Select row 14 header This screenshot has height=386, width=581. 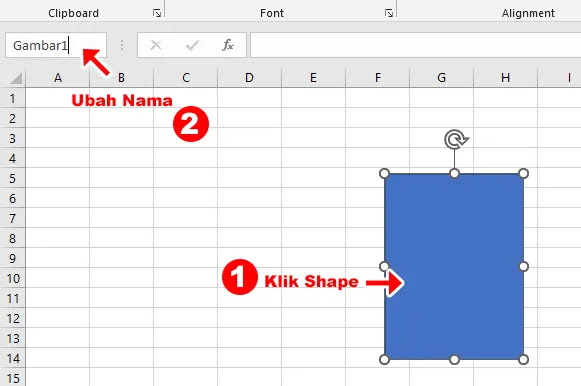(13, 358)
